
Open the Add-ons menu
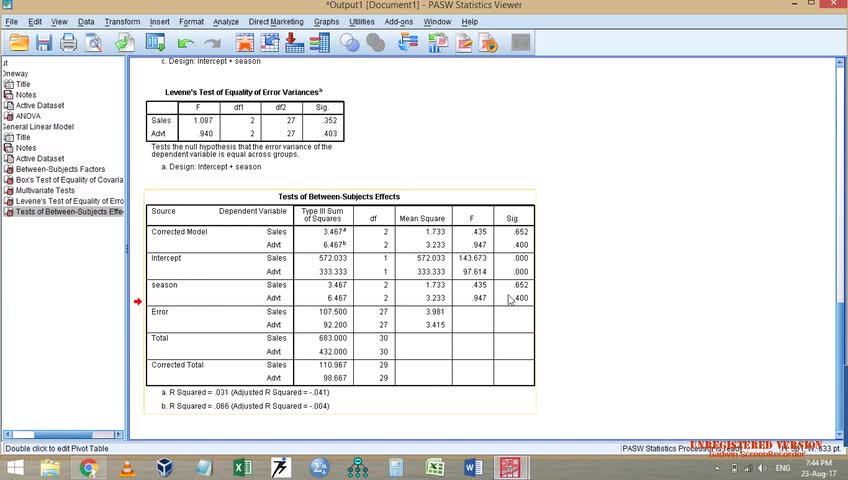click(399, 22)
